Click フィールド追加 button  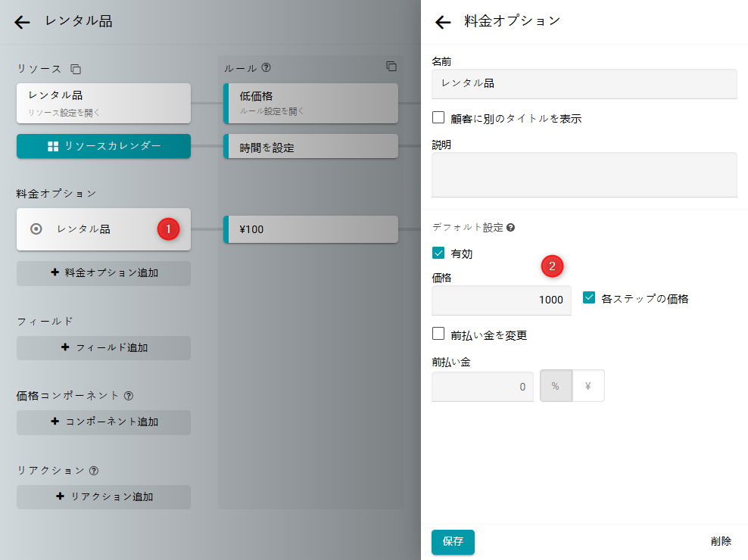(x=104, y=348)
